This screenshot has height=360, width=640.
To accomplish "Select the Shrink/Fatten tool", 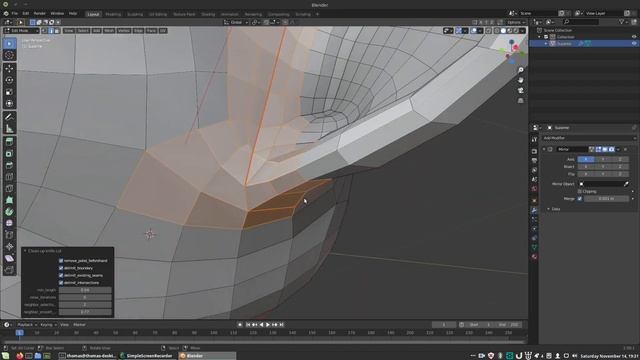I will [9, 247].
